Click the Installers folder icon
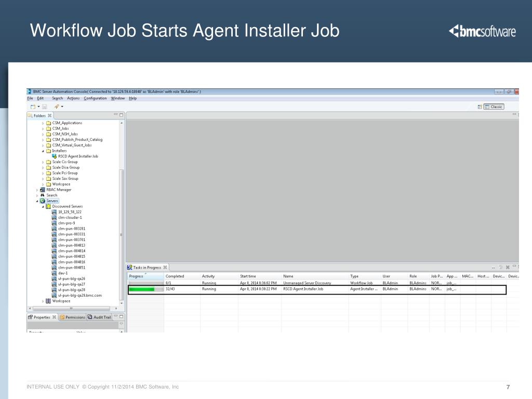 48,151
